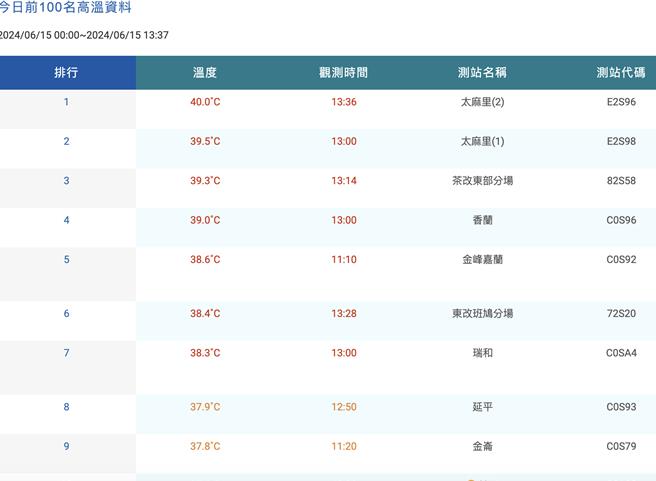This screenshot has width=656, height=481.
Task: Click station code C0S96
Action: point(621,220)
